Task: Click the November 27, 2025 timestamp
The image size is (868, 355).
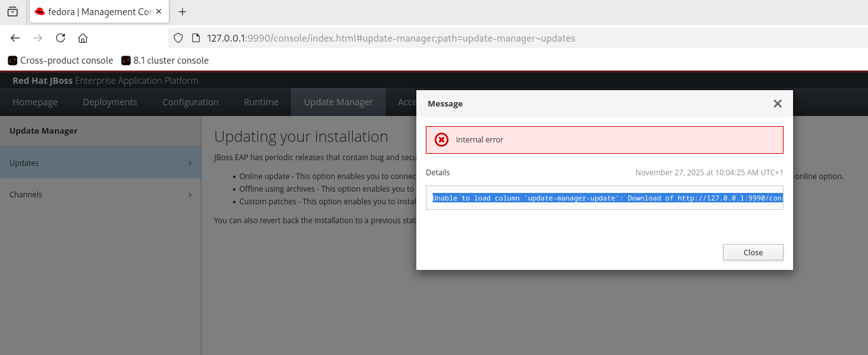Action: pyautogui.click(x=709, y=172)
